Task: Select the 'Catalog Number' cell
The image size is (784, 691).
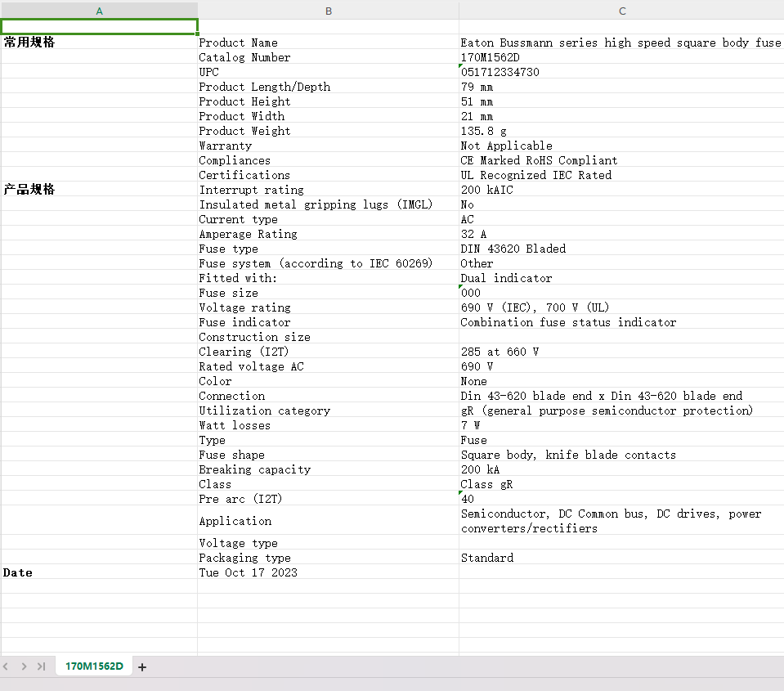Action: pyautogui.click(x=328, y=57)
